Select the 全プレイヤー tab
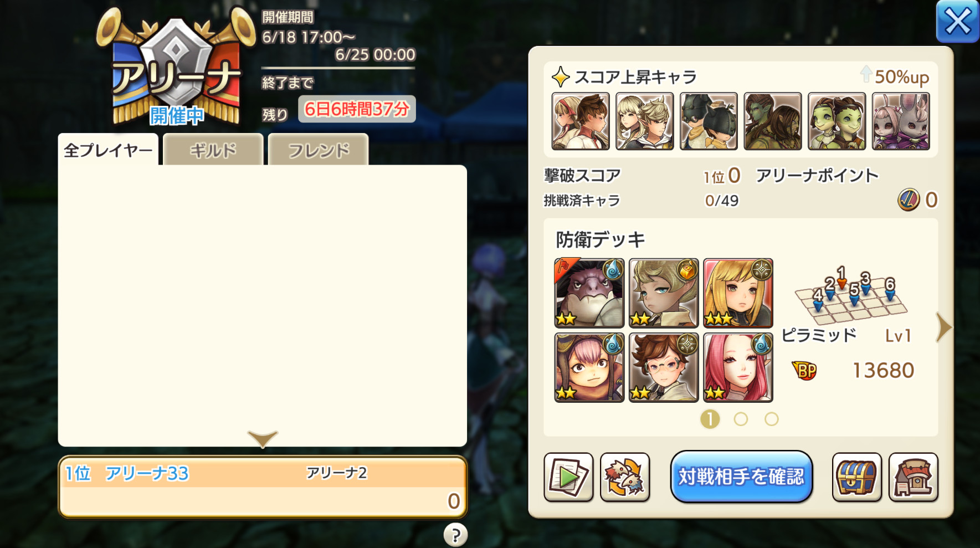 108,150
